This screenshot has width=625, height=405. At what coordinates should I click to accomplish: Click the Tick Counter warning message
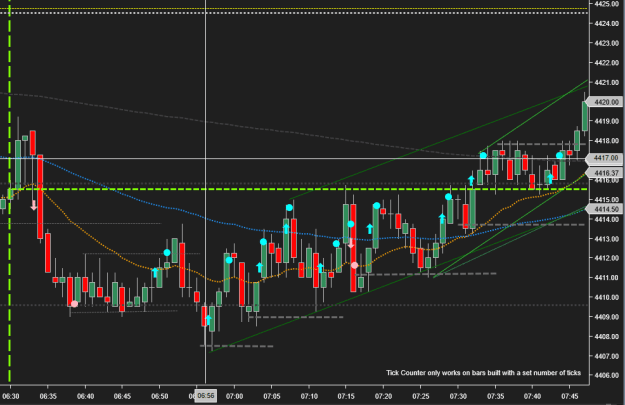pyautogui.click(x=483, y=373)
